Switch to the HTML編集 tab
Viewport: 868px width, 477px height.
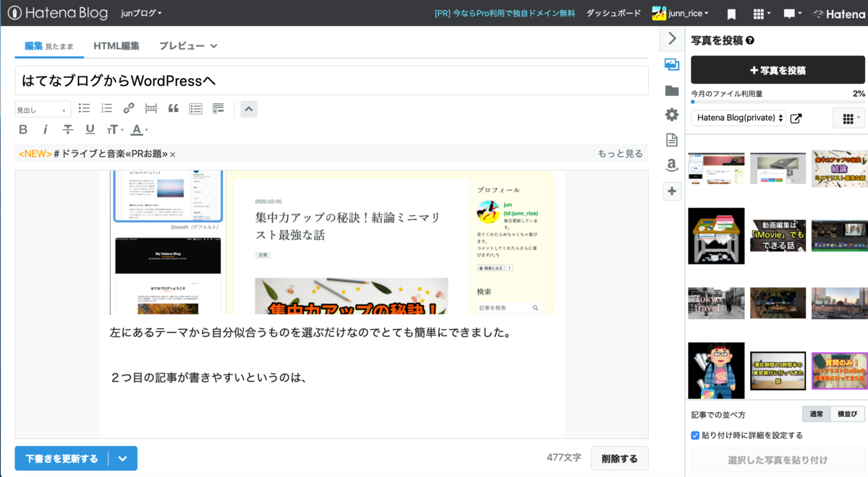pos(116,46)
